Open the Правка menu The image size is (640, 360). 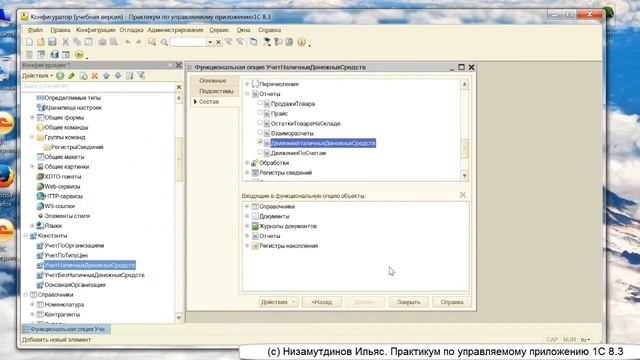60,30
